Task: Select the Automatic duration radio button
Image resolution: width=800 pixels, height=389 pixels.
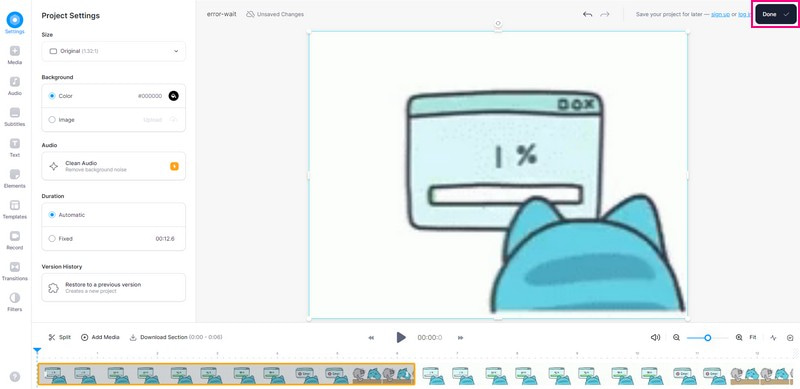Action: 52,215
